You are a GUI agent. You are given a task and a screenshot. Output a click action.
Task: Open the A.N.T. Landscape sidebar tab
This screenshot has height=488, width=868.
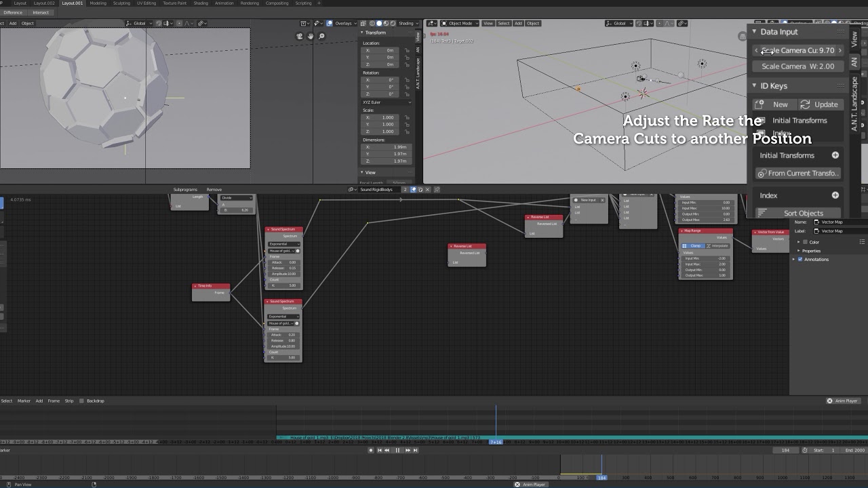pos(854,104)
